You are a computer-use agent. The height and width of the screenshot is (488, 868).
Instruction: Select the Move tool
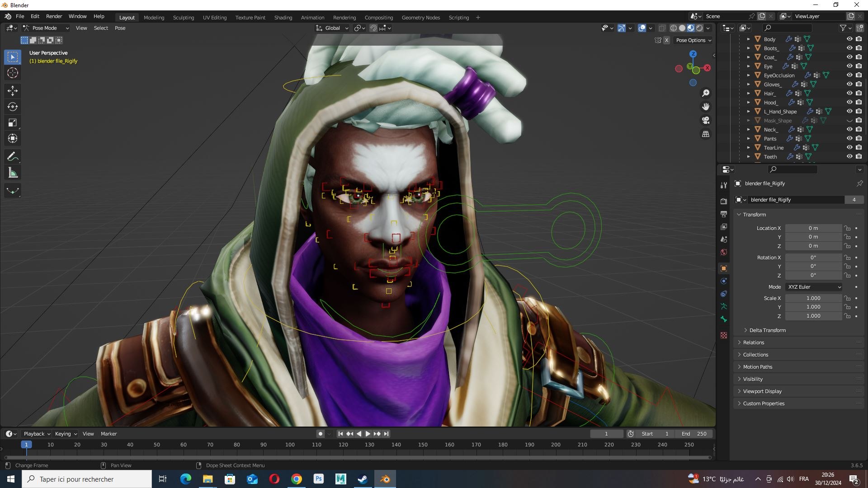coord(13,91)
